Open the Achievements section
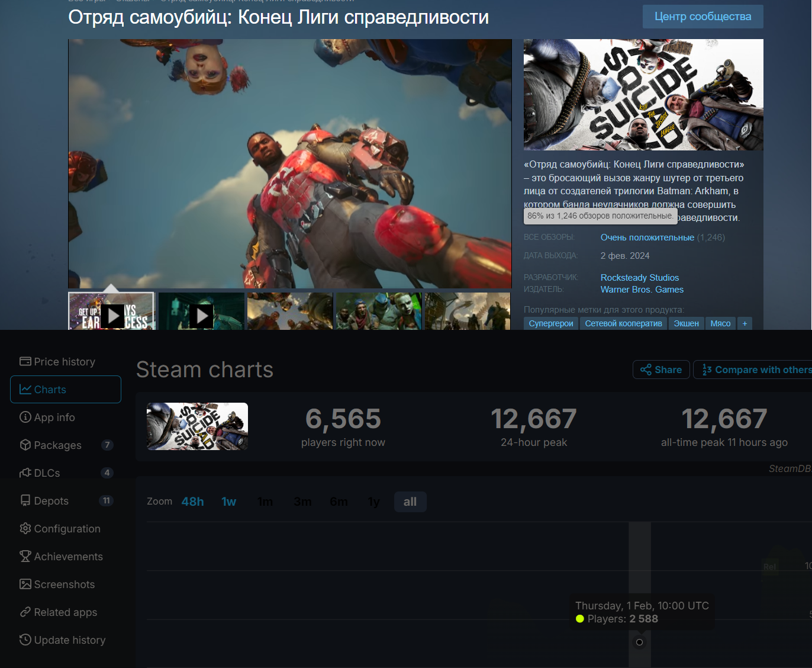The width and height of the screenshot is (812, 668). pos(65,557)
